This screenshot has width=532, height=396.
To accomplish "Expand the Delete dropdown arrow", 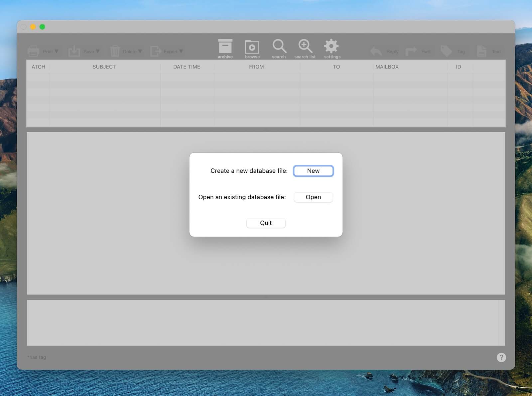I will coord(140,51).
